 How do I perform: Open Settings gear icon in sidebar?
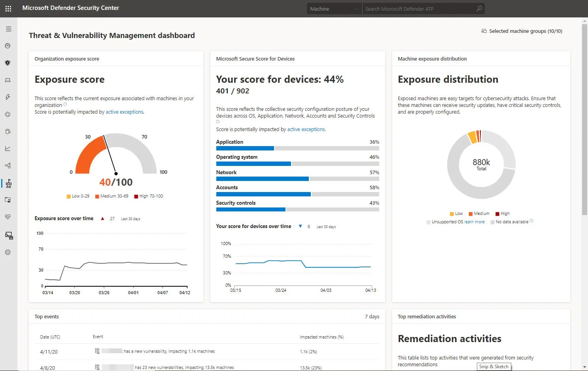(8, 252)
